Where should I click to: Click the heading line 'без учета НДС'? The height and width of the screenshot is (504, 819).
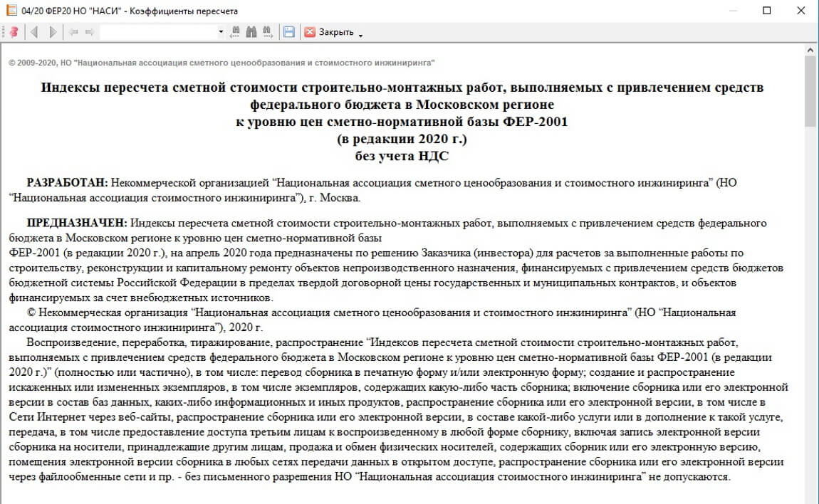tap(402, 156)
